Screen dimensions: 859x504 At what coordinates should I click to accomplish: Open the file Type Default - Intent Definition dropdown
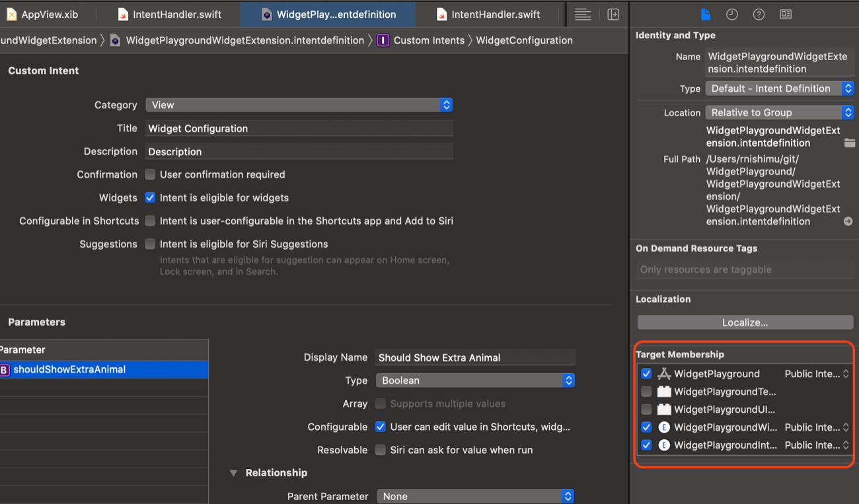780,89
